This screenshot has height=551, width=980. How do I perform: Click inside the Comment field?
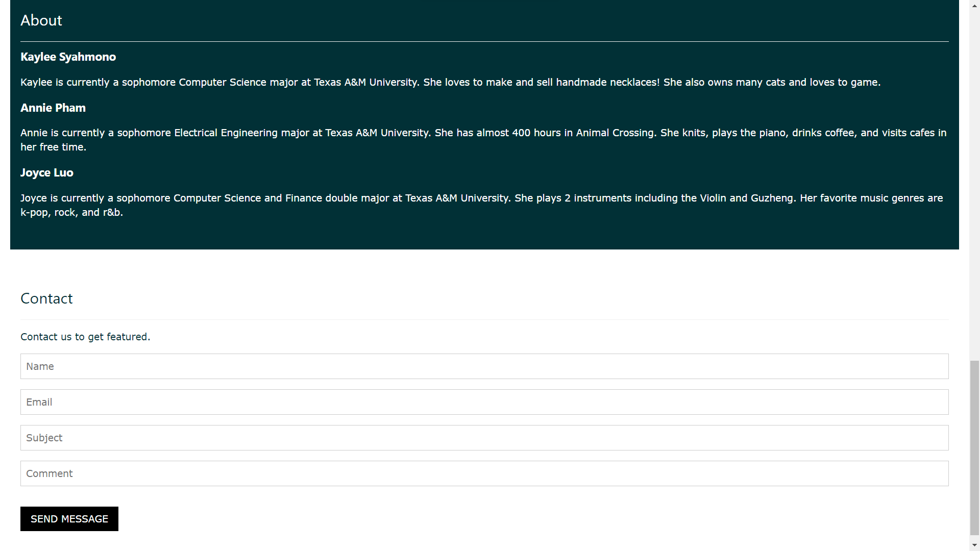pyautogui.click(x=484, y=473)
